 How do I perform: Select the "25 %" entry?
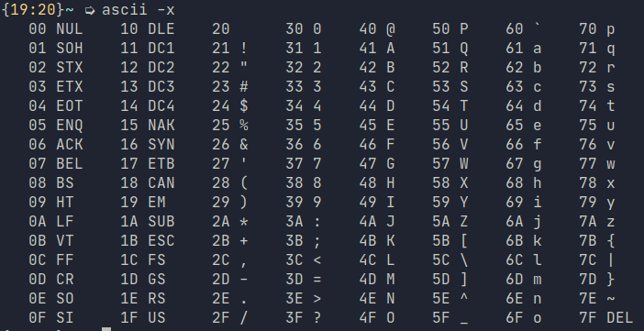(x=230, y=126)
